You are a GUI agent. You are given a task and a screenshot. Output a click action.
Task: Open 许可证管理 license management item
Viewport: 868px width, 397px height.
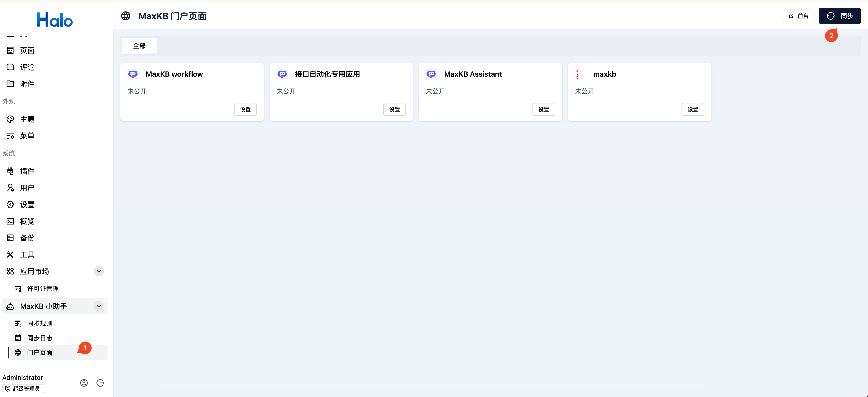coord(43,289)
